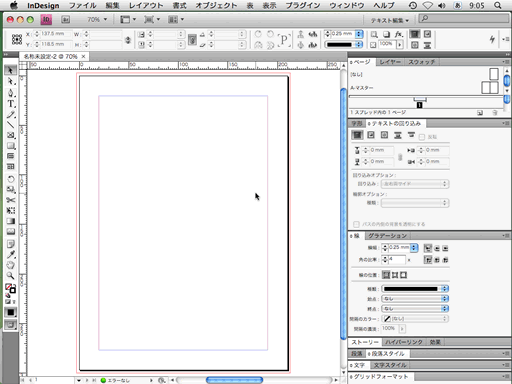Screen dimensions: 512x384
Task: Select the Rotate tool
Action: pyautogui.click(x=11, y=179)
